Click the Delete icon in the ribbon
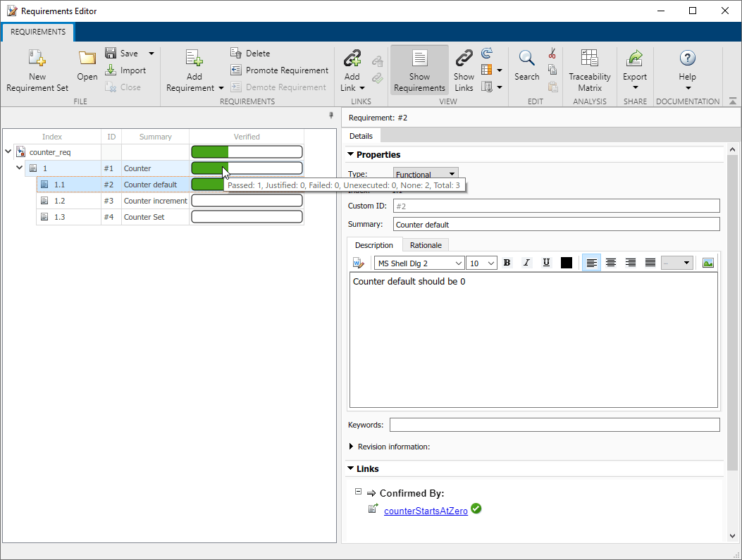Screen dimensions: 742x560 pyautogui.click(x=250, y=53)
